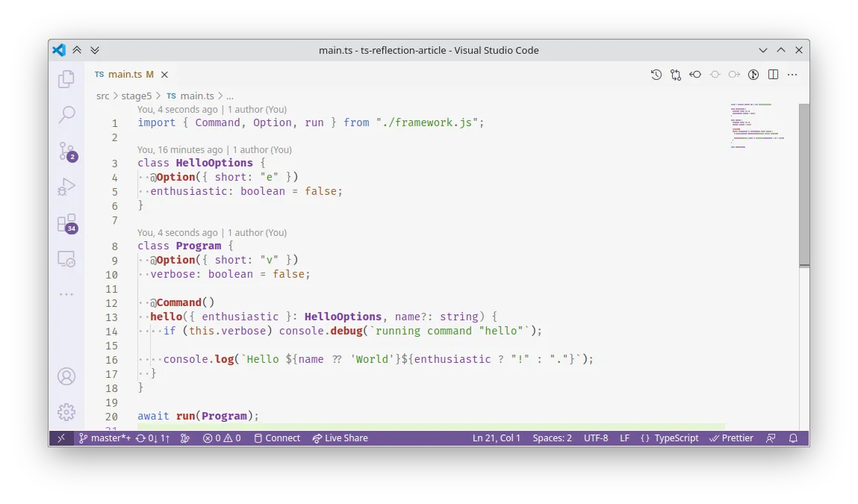This screenshot has width=858, height=504.
Task: Click the git graph icon in status bar
Action: [x=185, y=438]
